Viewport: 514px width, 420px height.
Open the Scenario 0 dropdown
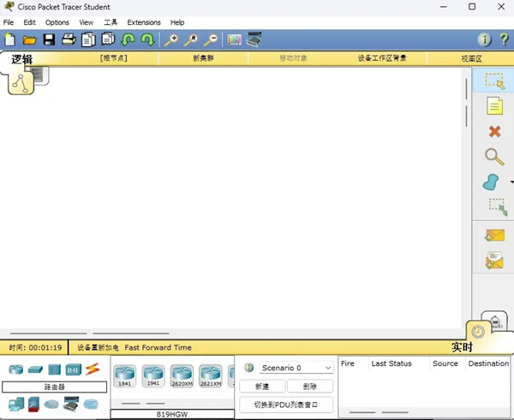pyautogui.click(x=296, y=368)
